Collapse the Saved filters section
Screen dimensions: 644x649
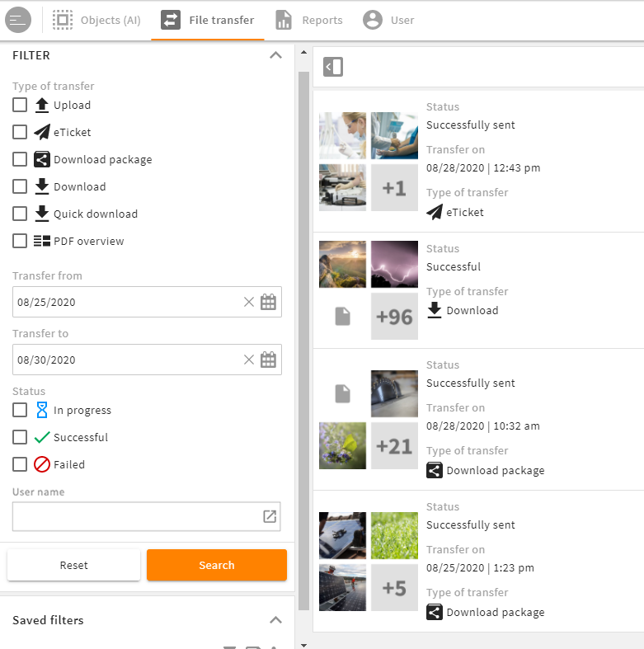pyautogui.click(x=275, y=619)
